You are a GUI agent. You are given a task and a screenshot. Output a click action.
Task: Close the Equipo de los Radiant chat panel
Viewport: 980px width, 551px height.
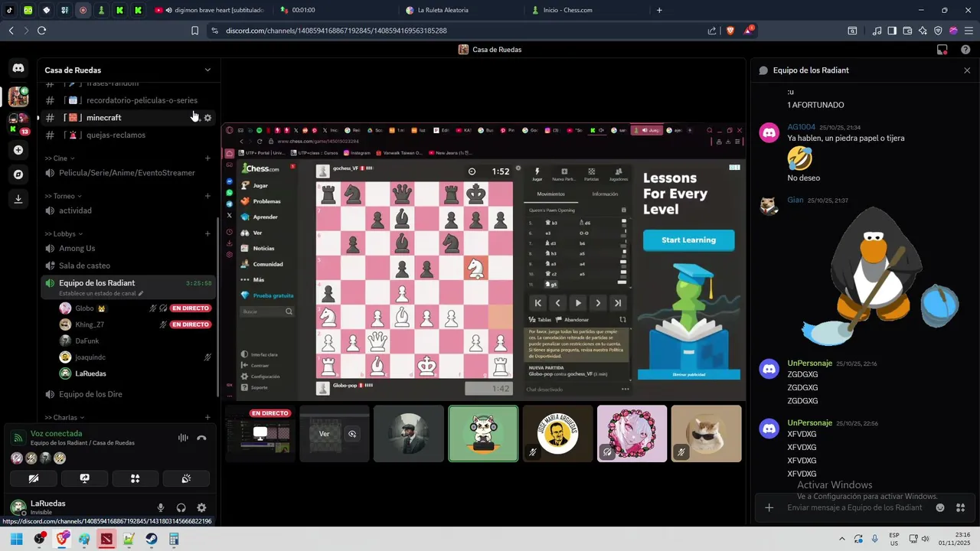tap(967, 70)
